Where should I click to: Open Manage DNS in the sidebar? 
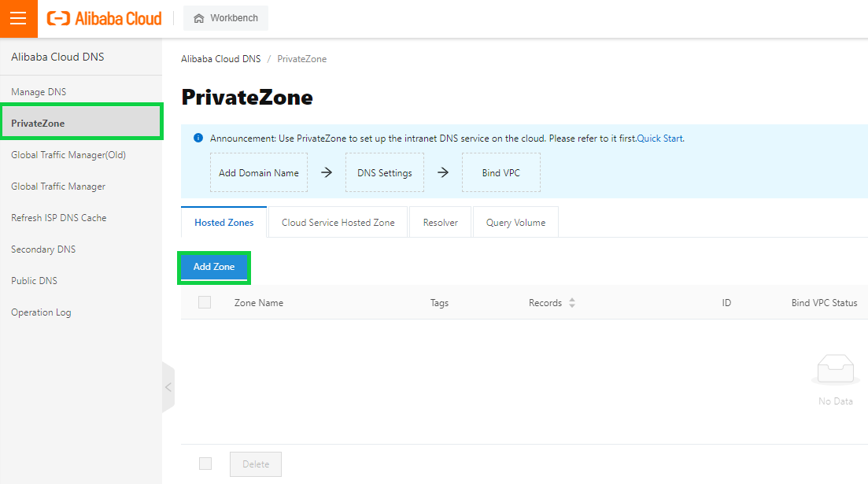click(81, 92)
